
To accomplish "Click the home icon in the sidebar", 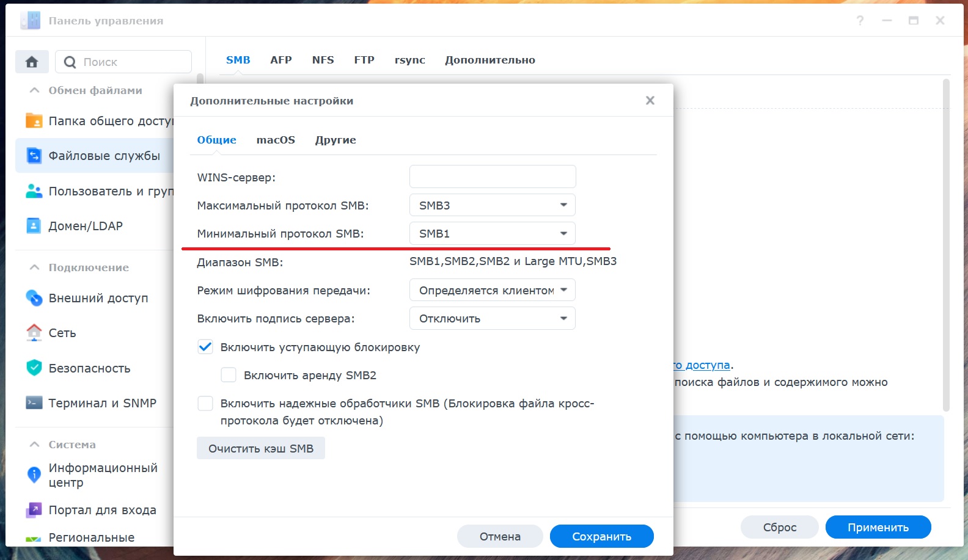I will coord(32,62).
